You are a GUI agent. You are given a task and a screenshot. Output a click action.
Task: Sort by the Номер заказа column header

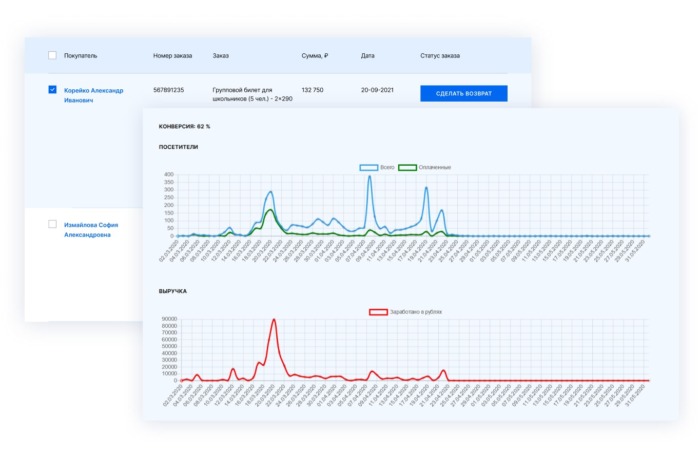click(x=173, y=56)
